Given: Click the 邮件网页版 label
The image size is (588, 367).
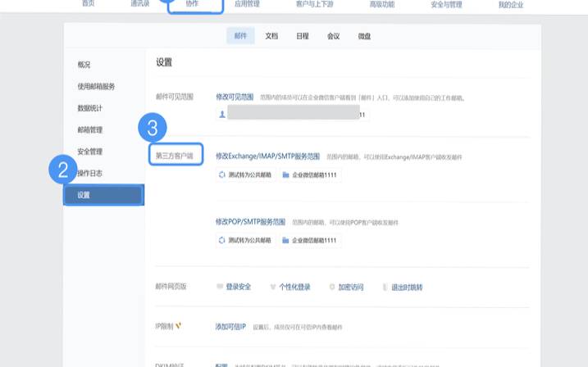Looking at the screenshot, I should [x=171, y=287].
